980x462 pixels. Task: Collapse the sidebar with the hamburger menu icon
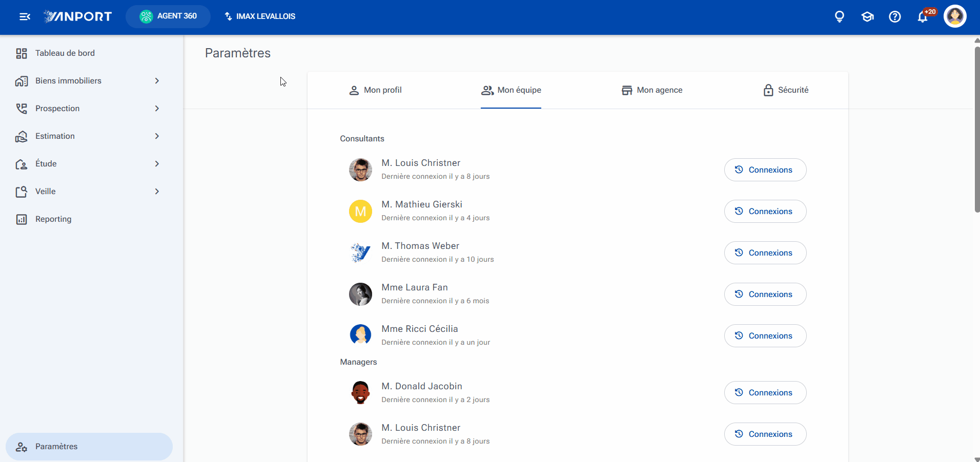point(25,17)
